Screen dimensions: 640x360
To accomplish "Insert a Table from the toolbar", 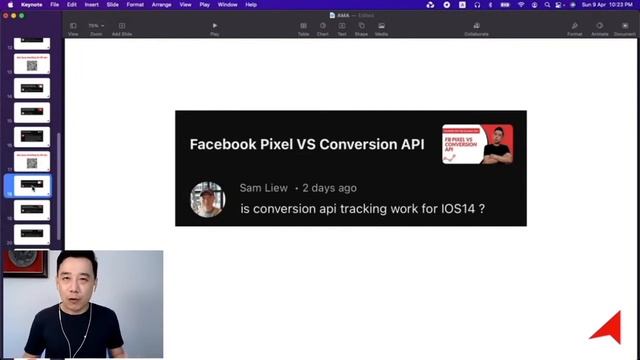I will click(303, 29).
